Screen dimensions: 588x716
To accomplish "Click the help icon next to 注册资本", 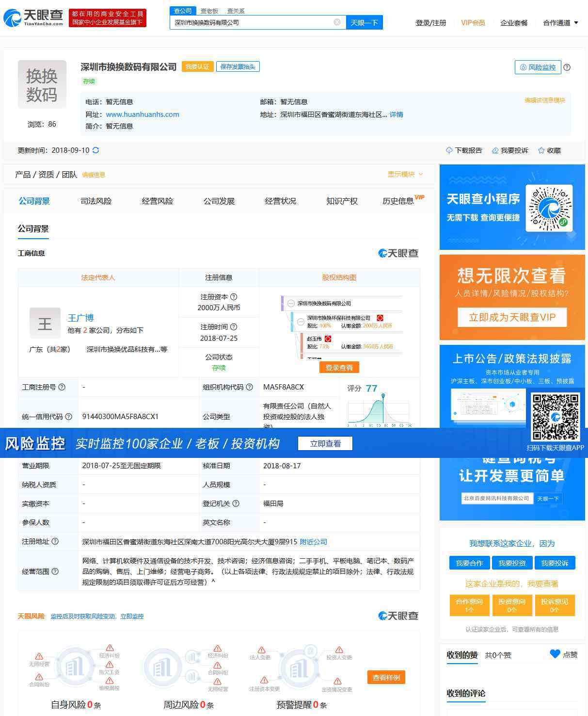I will [234, 297].
